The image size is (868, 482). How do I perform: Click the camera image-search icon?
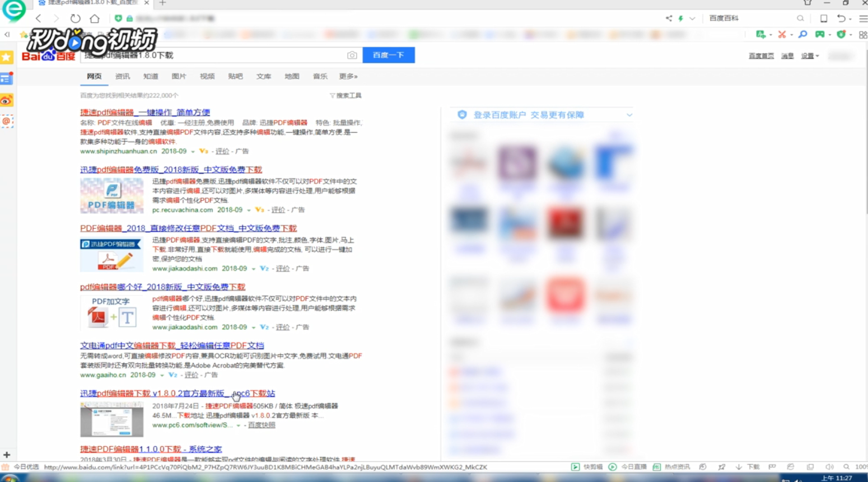352,55
